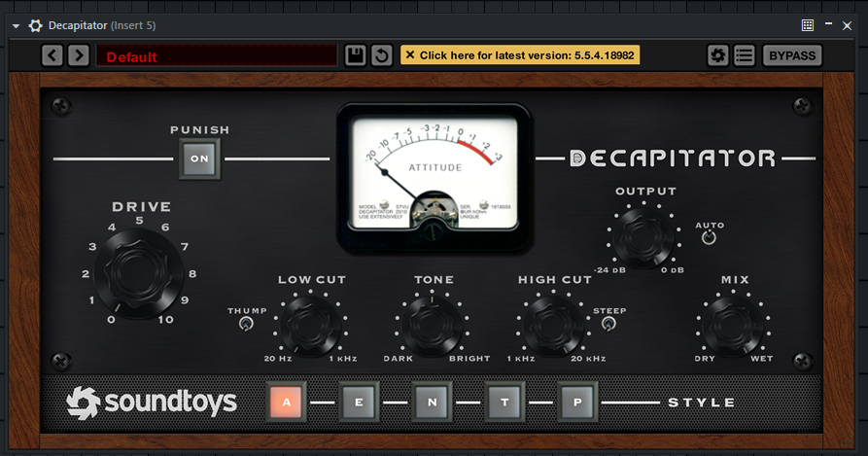
Task: Open the preset list menu icon
Action: 744,55
